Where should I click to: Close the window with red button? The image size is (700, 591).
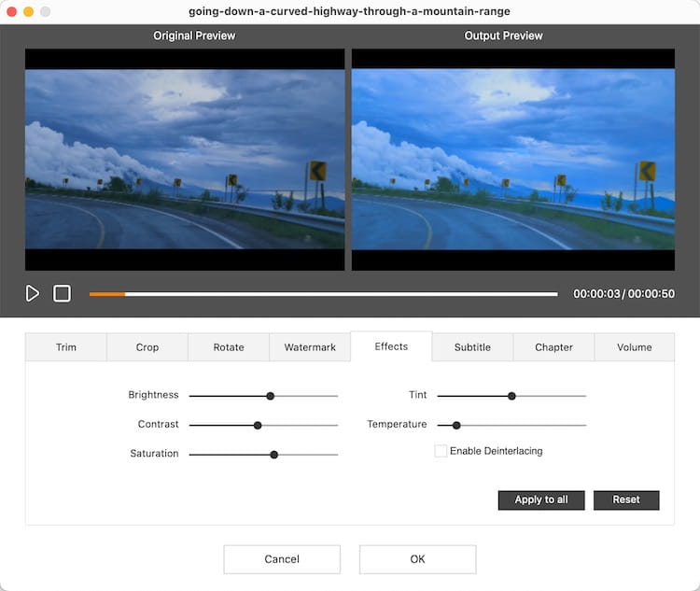click(11, 11)
